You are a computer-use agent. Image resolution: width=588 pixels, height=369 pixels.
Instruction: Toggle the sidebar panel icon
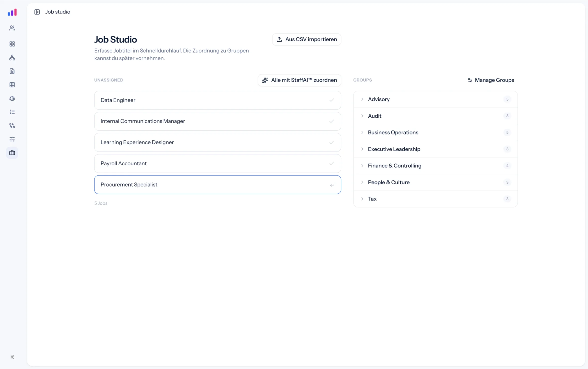[x=37, y=12]
